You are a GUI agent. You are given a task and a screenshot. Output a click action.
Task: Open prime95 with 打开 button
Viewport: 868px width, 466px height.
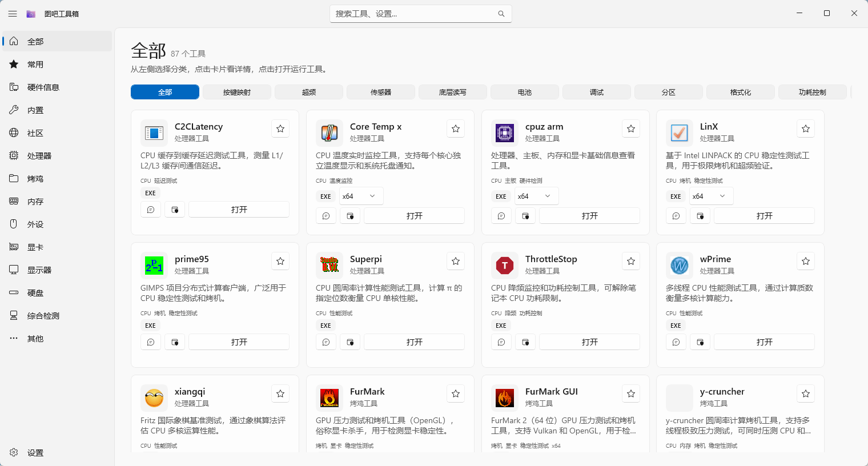click(x=239, y=342)
